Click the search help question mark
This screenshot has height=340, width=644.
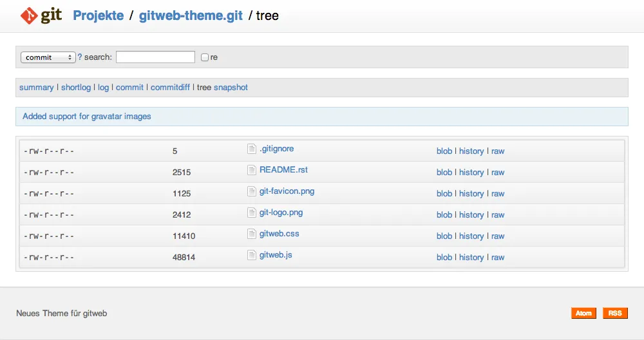coord(80,57)
